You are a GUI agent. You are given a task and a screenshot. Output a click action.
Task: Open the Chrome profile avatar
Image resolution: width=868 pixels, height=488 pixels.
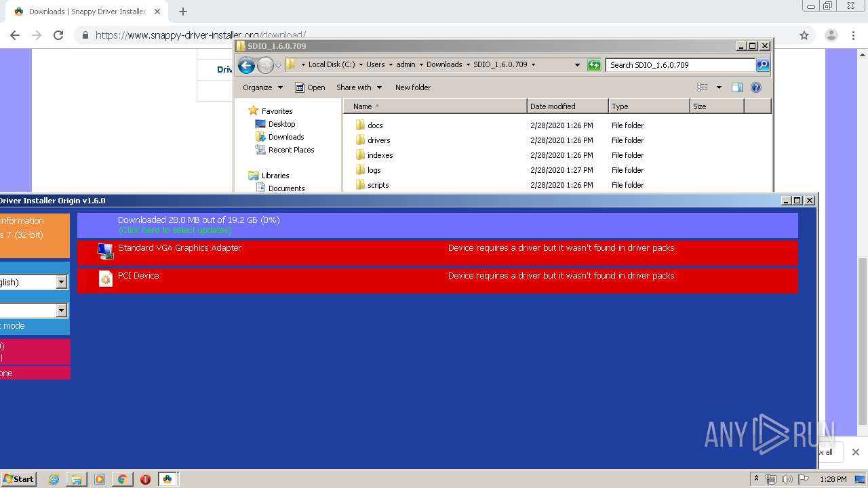point(831,35)
